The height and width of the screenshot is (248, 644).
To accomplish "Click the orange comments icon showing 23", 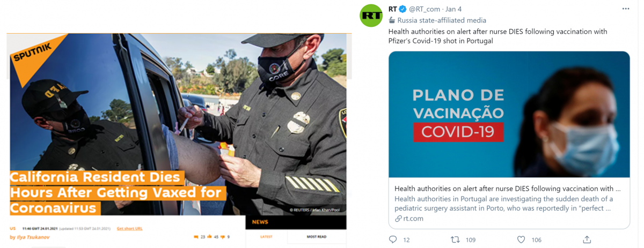I will point(196,237).
